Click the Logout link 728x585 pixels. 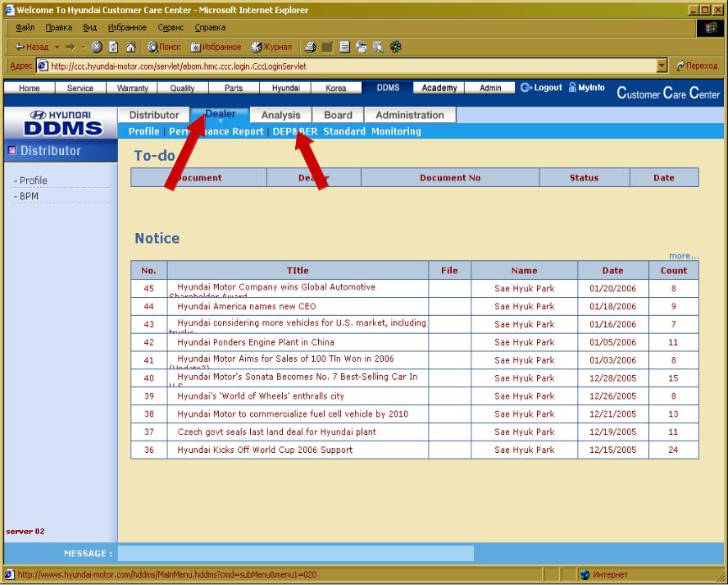(541, 87)
